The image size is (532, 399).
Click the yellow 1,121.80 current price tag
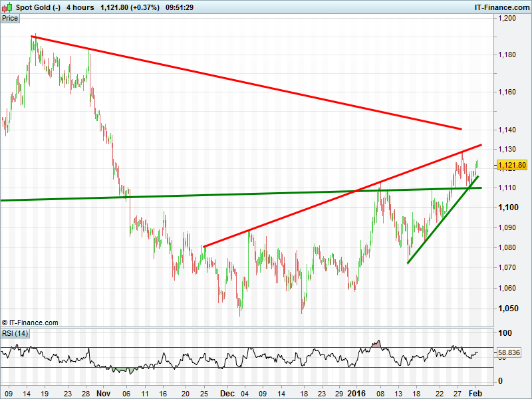(x=512, y=165)
